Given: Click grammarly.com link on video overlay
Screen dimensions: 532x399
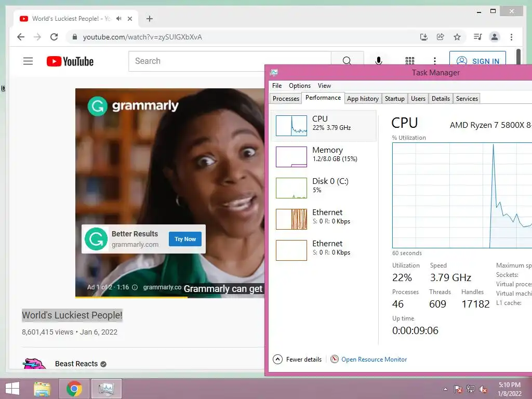Looking at the screenshot, I should click(x=162, y=287).
